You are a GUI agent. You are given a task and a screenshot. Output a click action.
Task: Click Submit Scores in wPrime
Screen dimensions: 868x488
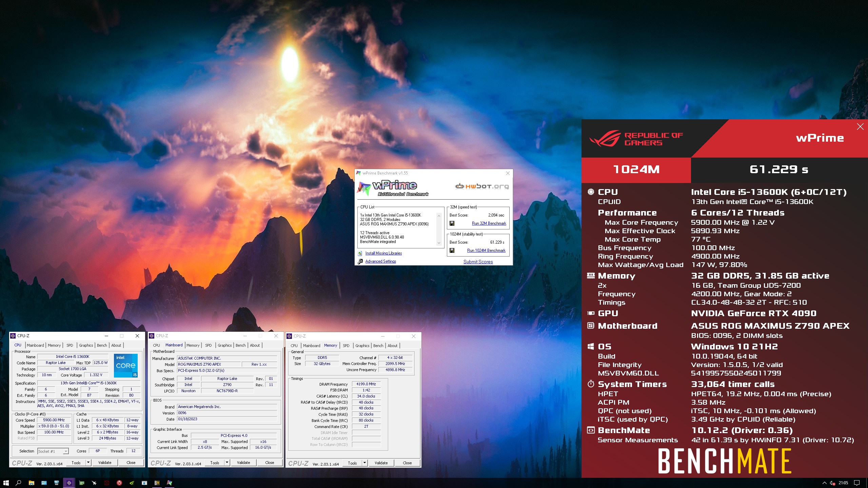coord(478,262)
